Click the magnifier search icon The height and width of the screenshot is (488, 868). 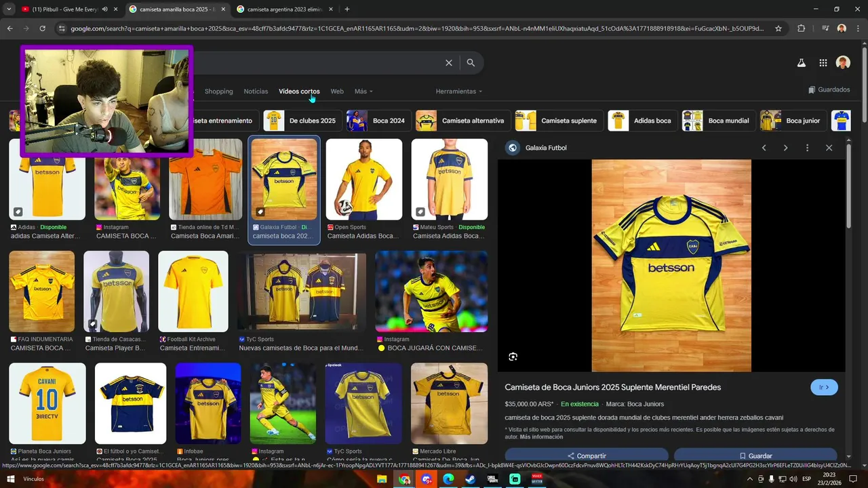[x=471, y=62]
